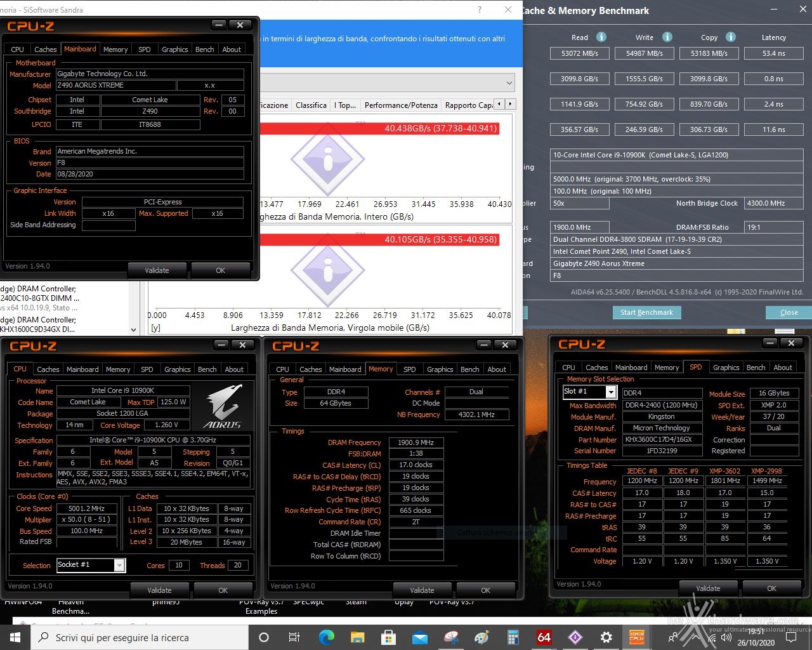Open the Mainboard tab in the Memory CPU-Z window
The width and height of the screenshot is (812, 650).
(345, 369)
